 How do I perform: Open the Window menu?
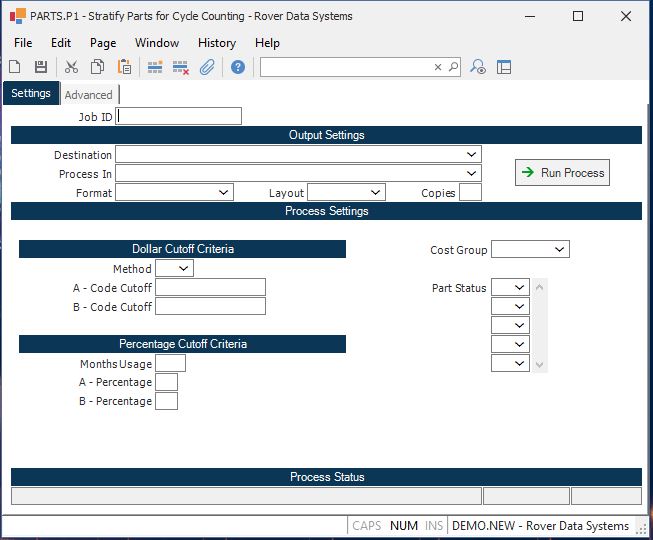(x=157, y=43)
